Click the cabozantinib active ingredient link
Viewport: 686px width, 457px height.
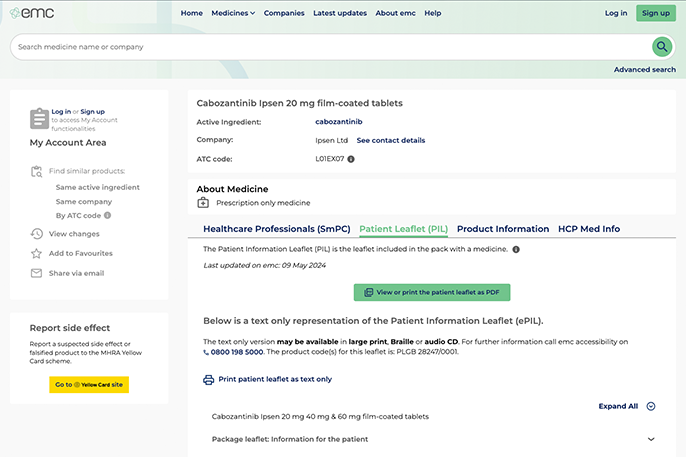[x=339, y=122]
